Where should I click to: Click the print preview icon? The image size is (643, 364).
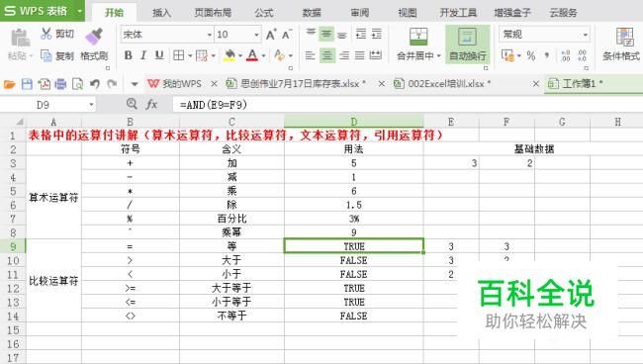(77, 84)
